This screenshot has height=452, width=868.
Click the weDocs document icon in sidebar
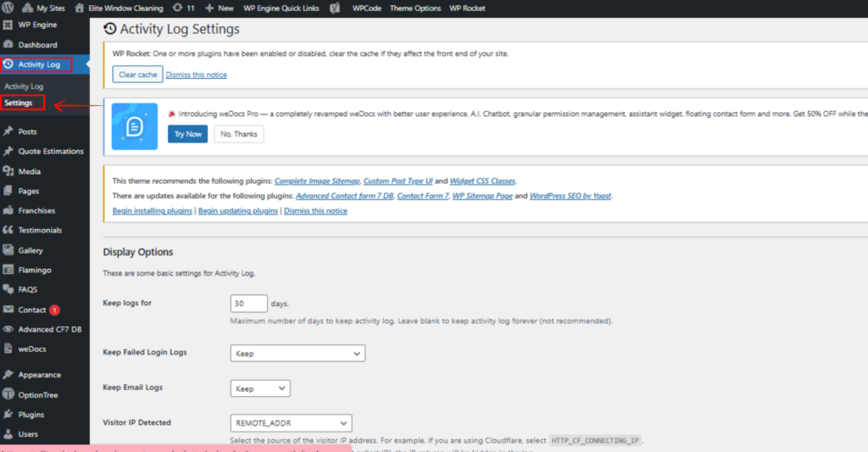[x=8, y=349]
